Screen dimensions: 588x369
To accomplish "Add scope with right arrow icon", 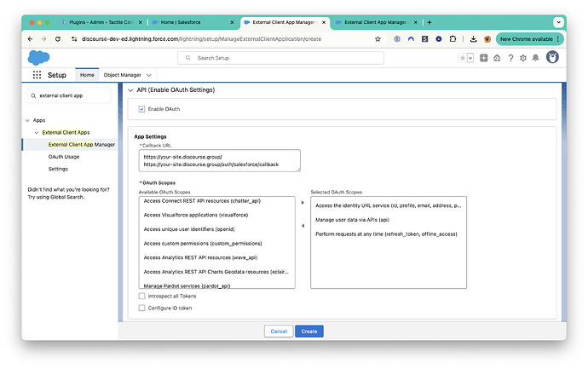I will (303, 203).
